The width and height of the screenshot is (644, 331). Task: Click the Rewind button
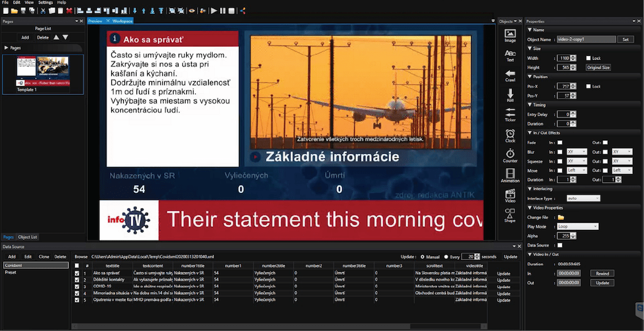602,274
